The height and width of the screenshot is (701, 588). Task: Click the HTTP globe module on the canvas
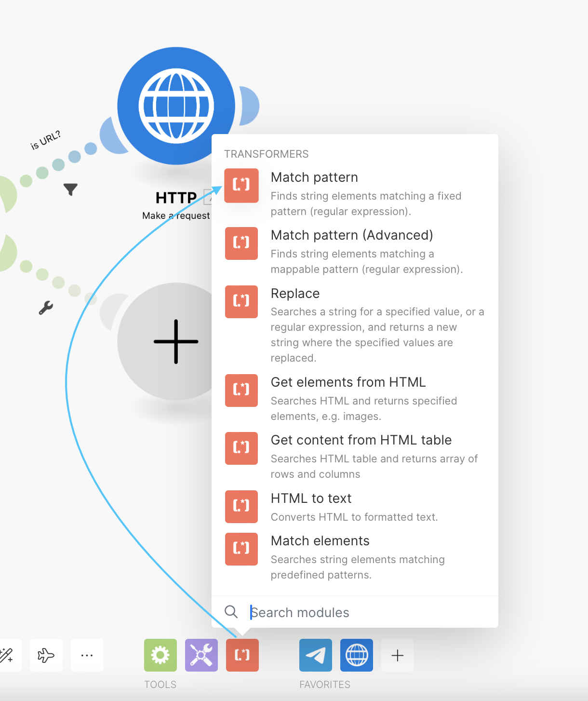click(176, 105)
